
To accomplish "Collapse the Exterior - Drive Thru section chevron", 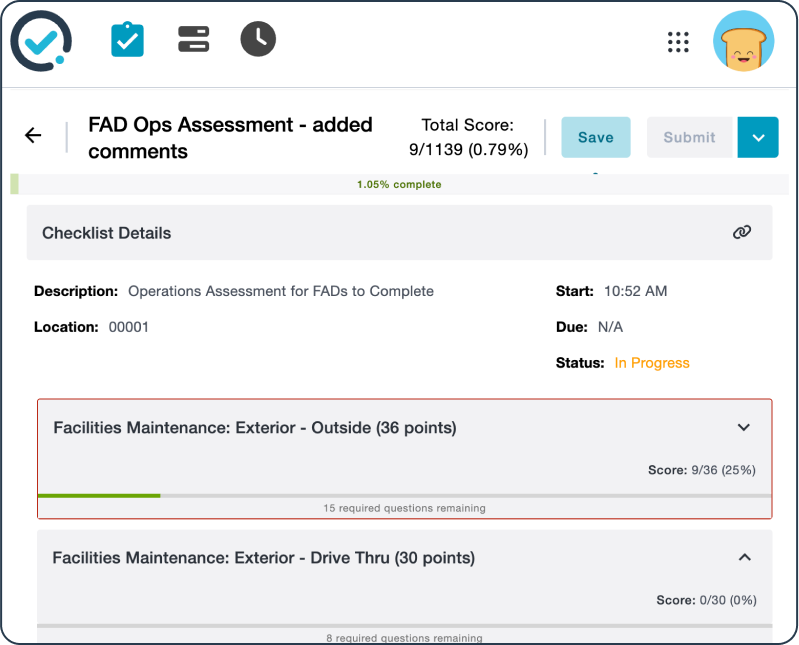I will tap(743, 558).
